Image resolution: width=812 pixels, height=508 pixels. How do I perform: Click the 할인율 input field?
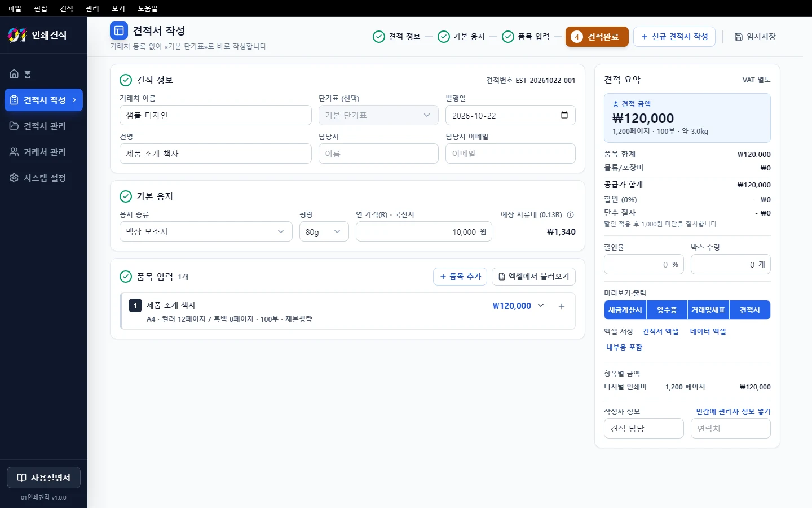[x=643, y=264]
